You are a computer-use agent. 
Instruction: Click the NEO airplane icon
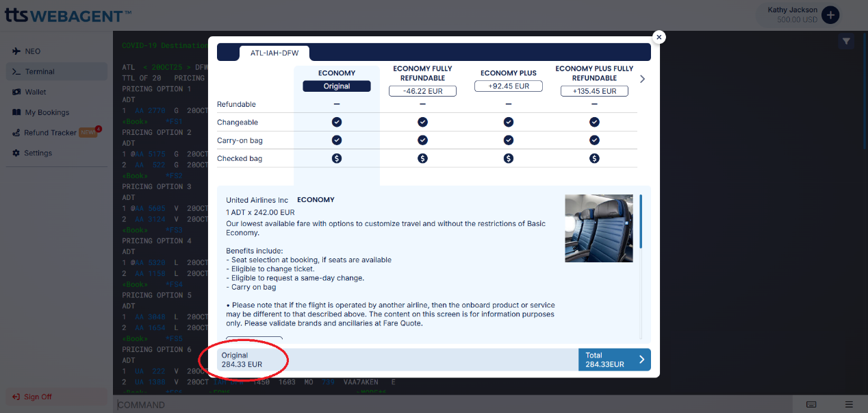click(x=16, y=51)
